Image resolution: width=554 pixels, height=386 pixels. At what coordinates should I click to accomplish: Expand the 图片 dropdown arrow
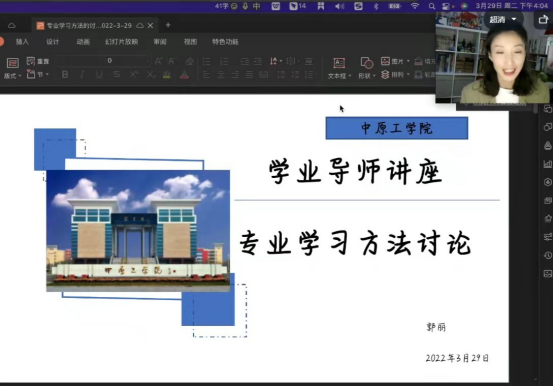tap(408, 61)
